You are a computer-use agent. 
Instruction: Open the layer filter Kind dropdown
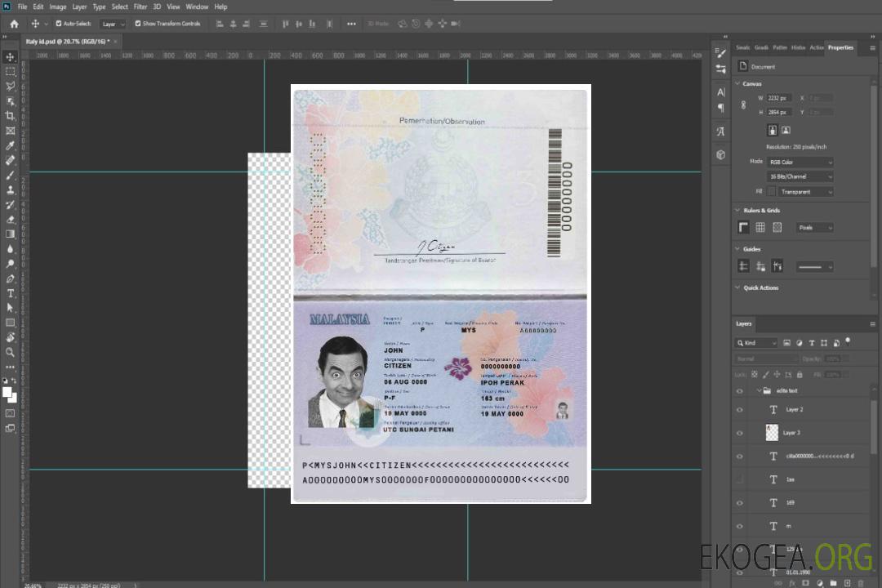point(756,343)
